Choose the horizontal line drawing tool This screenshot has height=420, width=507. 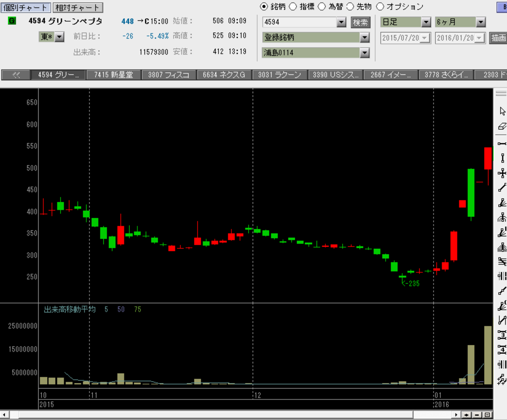point(502,144)
